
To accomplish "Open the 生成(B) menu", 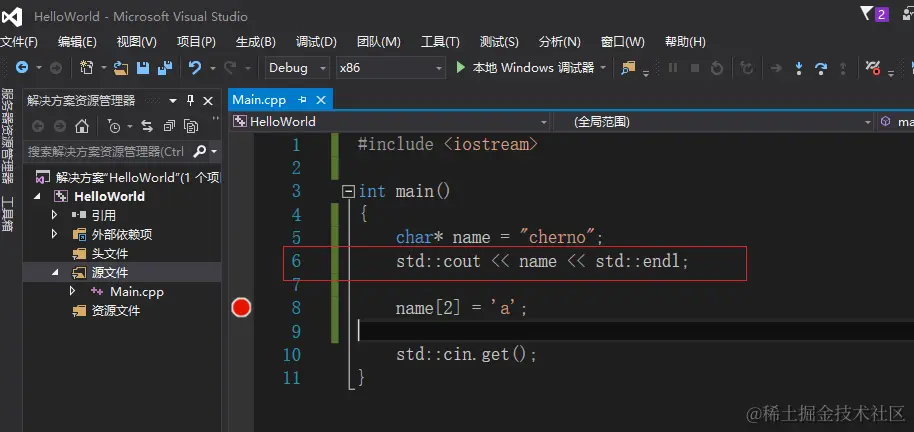I will 256,42.
